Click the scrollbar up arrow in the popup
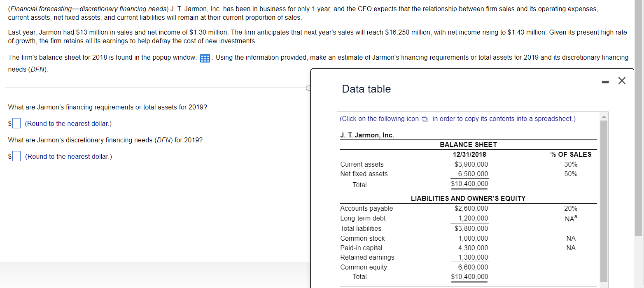 pos(604,116)
